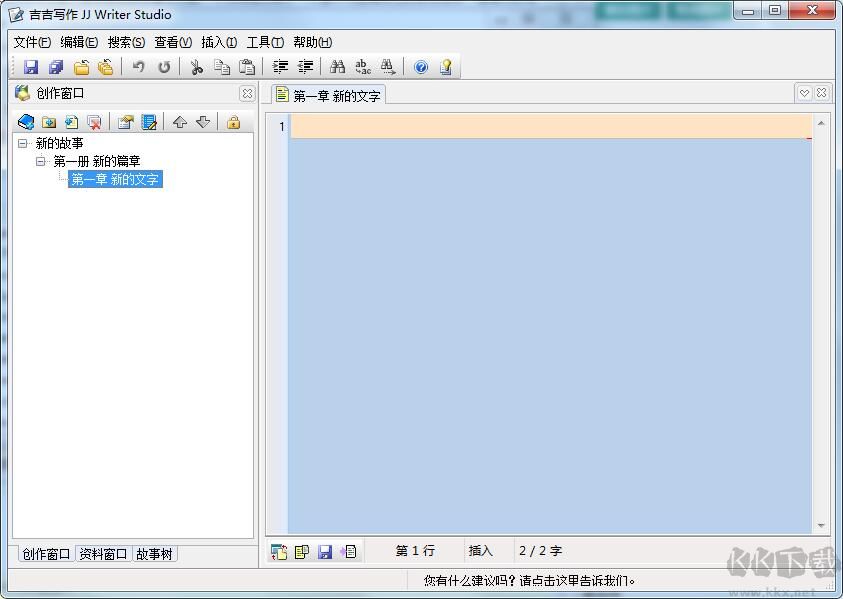This screenshot has height=599, width=843.
Task: Select the 第一章 新的文字 tree item
Action: [115, 179]
